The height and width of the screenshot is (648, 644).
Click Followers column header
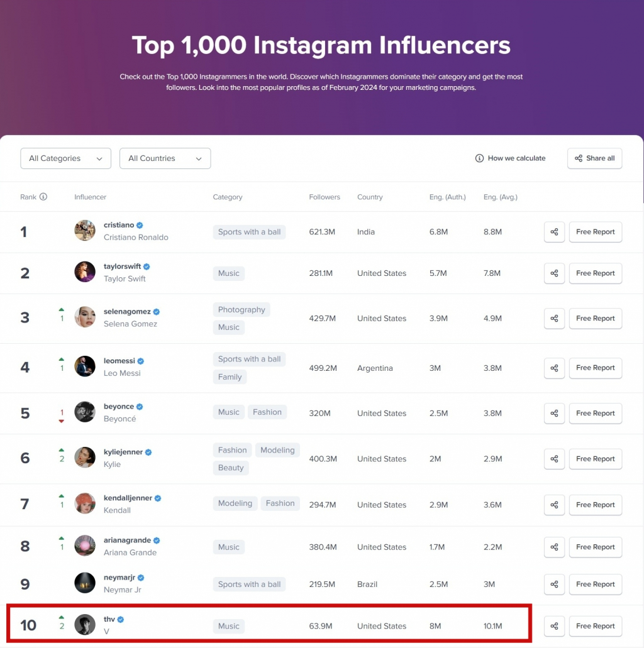coord(325,197)
